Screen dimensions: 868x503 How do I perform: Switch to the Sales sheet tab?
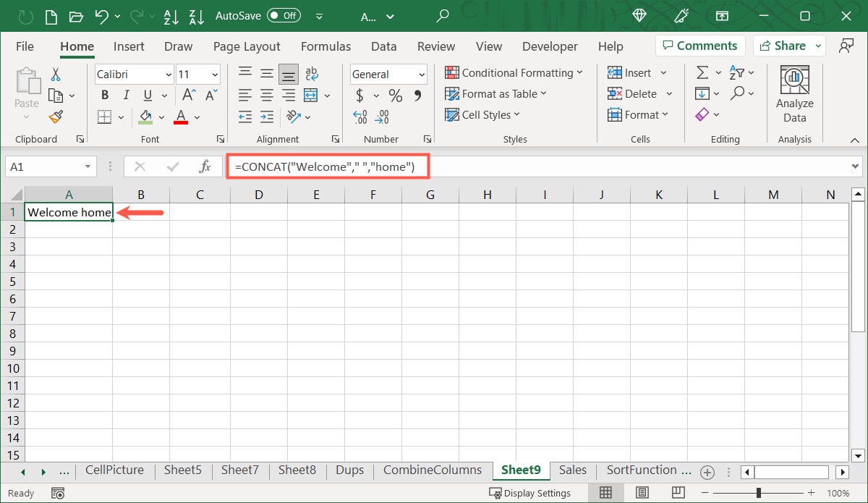click(x=572, y=470)
